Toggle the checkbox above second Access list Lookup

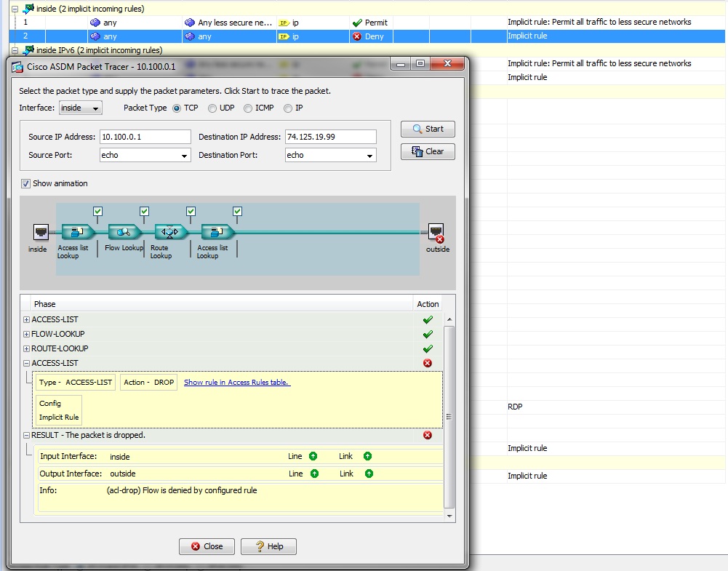(x=237, y=211)
